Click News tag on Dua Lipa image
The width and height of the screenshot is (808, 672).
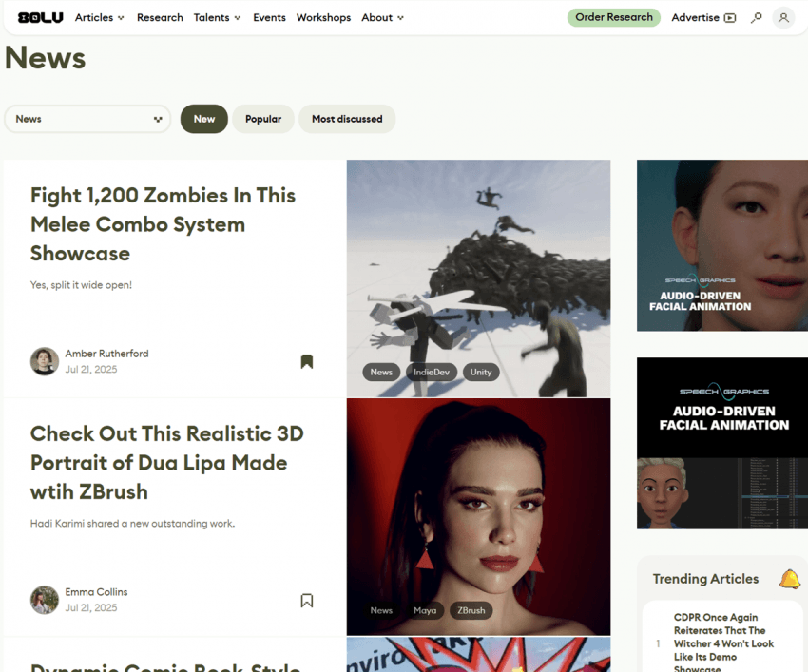pyautogui.click(x=381, y=610)
